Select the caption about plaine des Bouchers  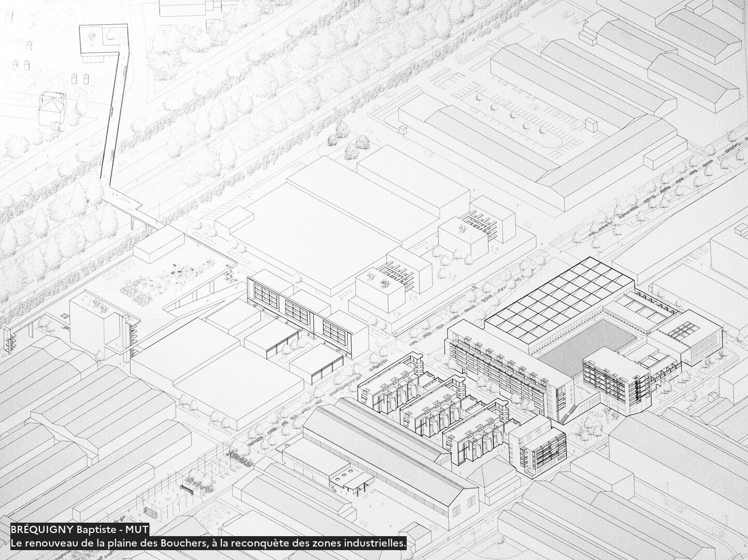(x=207, y=543)
